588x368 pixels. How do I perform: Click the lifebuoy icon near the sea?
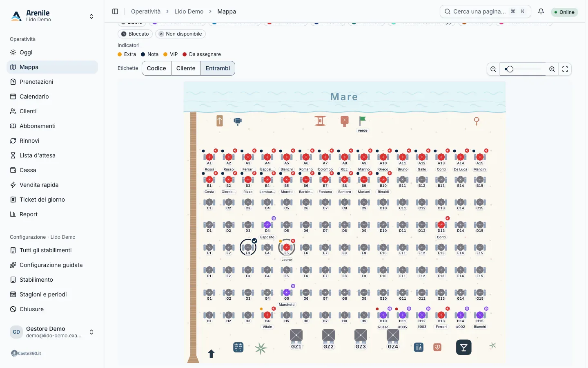477,121
